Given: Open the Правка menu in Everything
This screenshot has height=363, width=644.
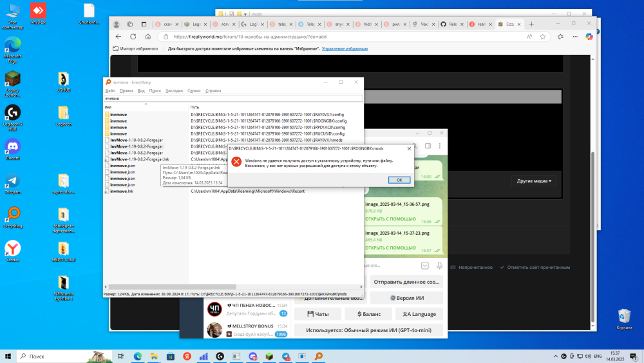Looking at the screenshot, I should [x=126, y=91].
